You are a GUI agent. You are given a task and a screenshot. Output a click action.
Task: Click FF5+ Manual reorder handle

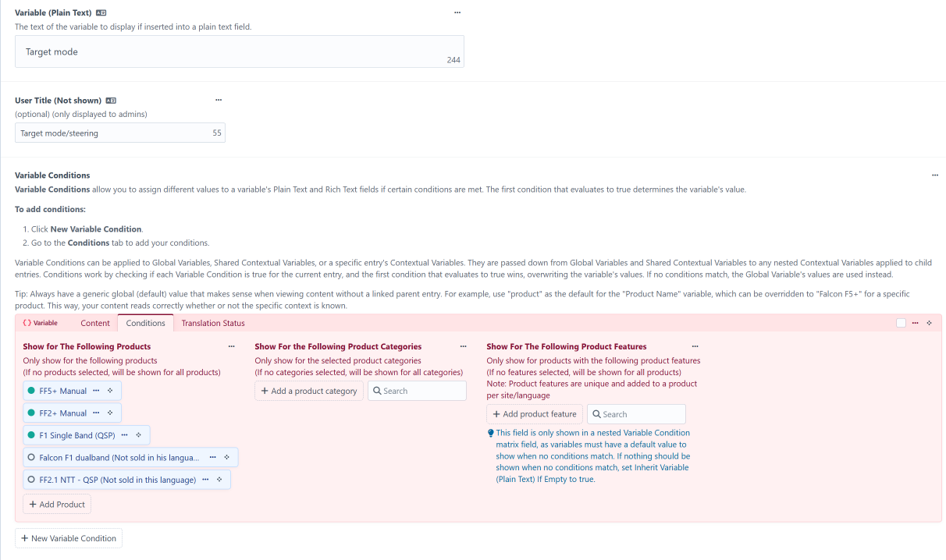coord(110,391)
